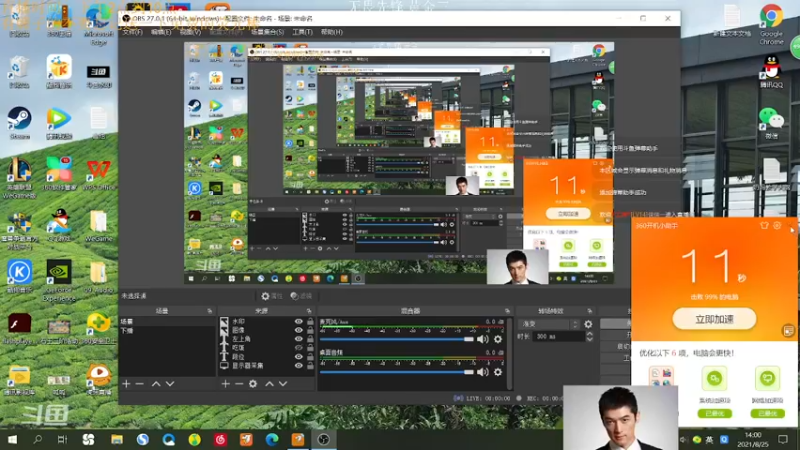Toggle lock icon of 显示器采集 source

tap(310, 365)
